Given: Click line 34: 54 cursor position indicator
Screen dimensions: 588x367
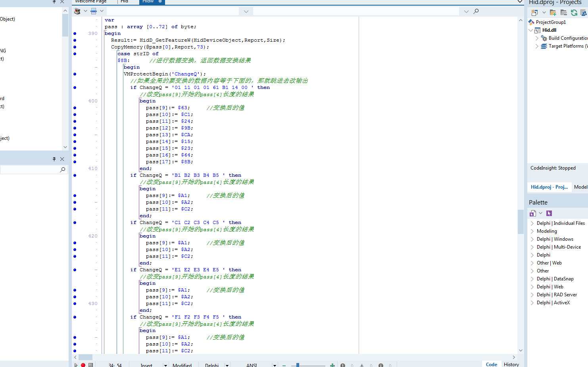Looking at the screenshot, I should [115, 365].
